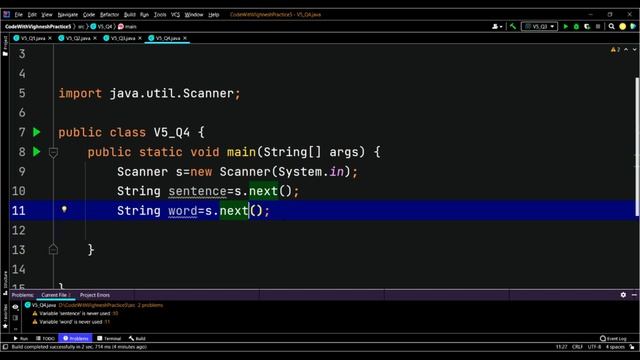Toggle the eye view options icon in Problems
Screen dimensions: 640x360
coord(16,307)
